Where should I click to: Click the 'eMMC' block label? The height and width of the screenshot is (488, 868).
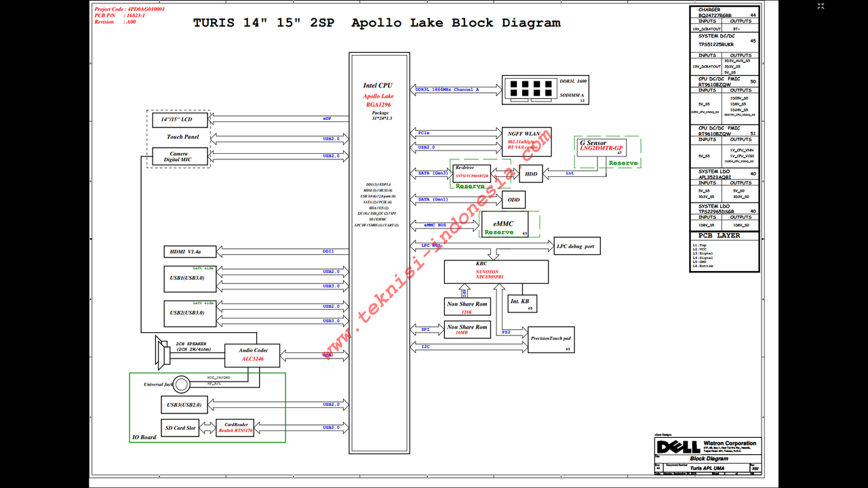click(x=504, y=223)
